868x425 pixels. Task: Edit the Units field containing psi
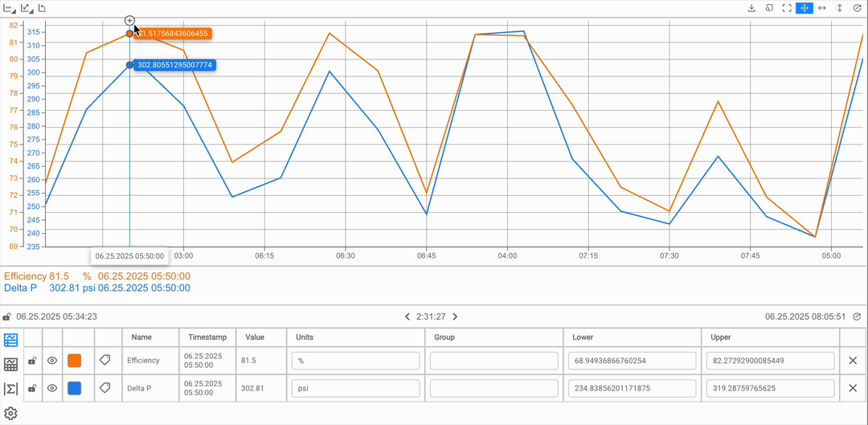(355, 389)
